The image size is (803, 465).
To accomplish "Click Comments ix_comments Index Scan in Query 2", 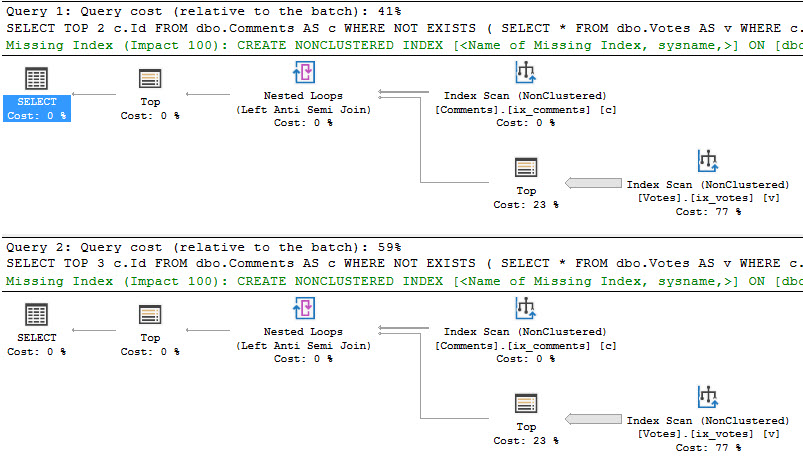I will coord(525,311).
